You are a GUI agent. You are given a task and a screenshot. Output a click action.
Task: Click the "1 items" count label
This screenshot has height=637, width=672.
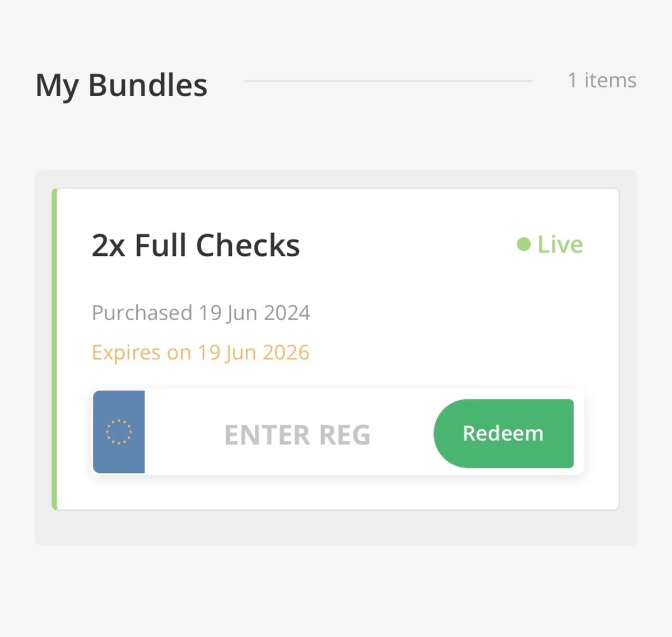(x=602, y=80)
